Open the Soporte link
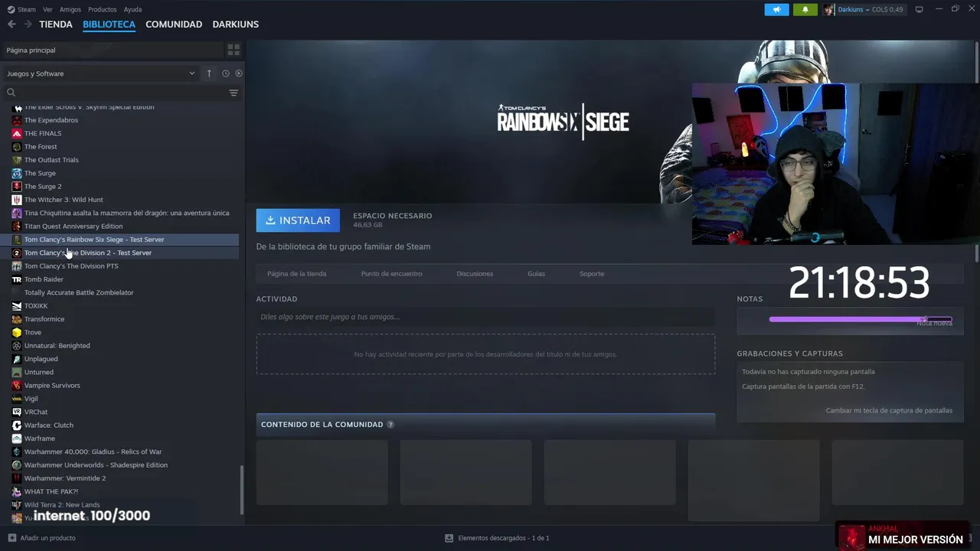980x551 pixels. point(592,274)
